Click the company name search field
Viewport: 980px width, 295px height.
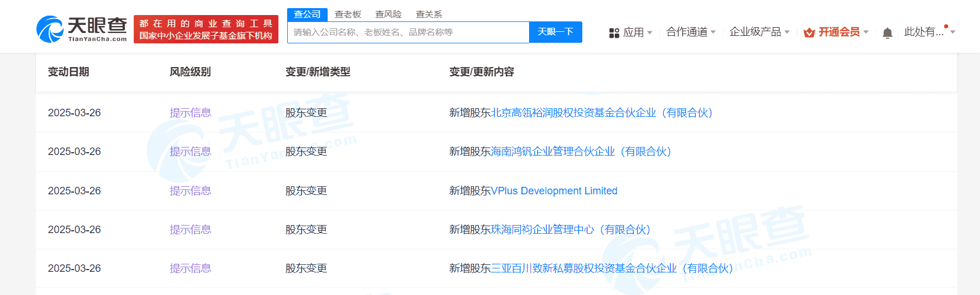point(408,32)
